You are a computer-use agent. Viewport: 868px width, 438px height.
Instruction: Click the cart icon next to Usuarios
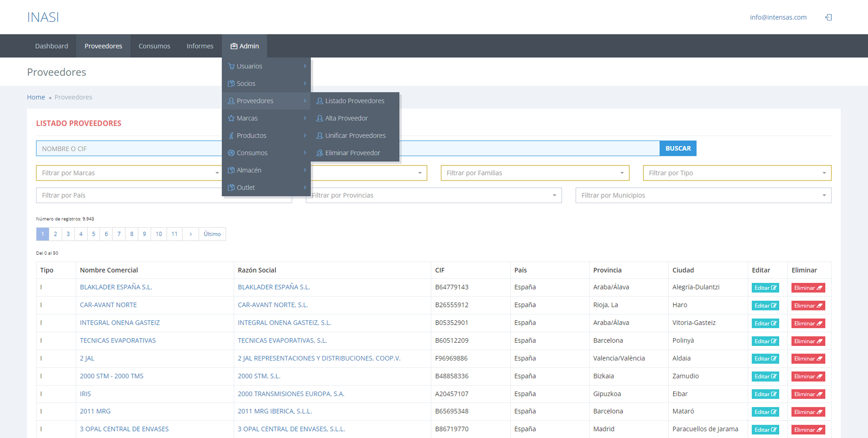coord(231,66)
